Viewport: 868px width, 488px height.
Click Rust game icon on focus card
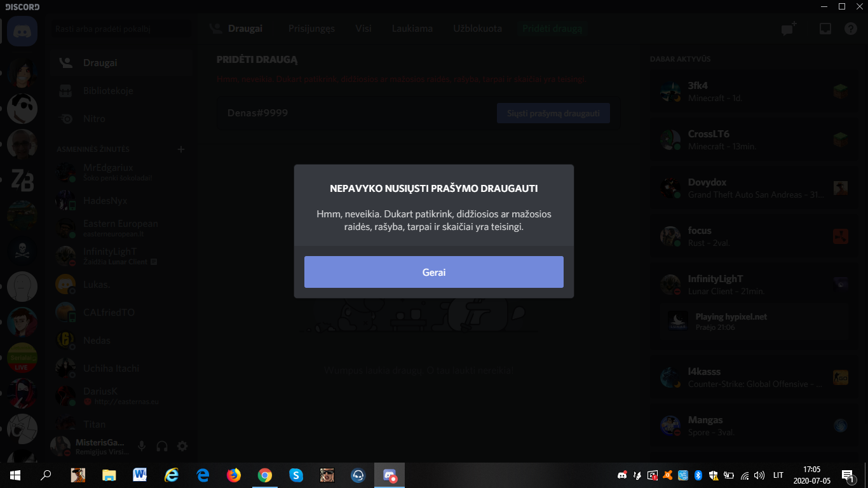point(841,236)
